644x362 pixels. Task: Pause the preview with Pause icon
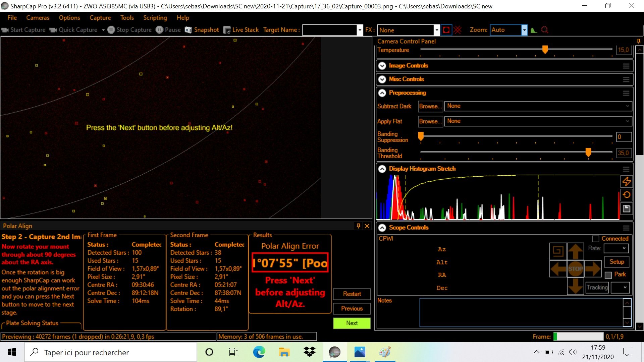click(x=159, y=30)
